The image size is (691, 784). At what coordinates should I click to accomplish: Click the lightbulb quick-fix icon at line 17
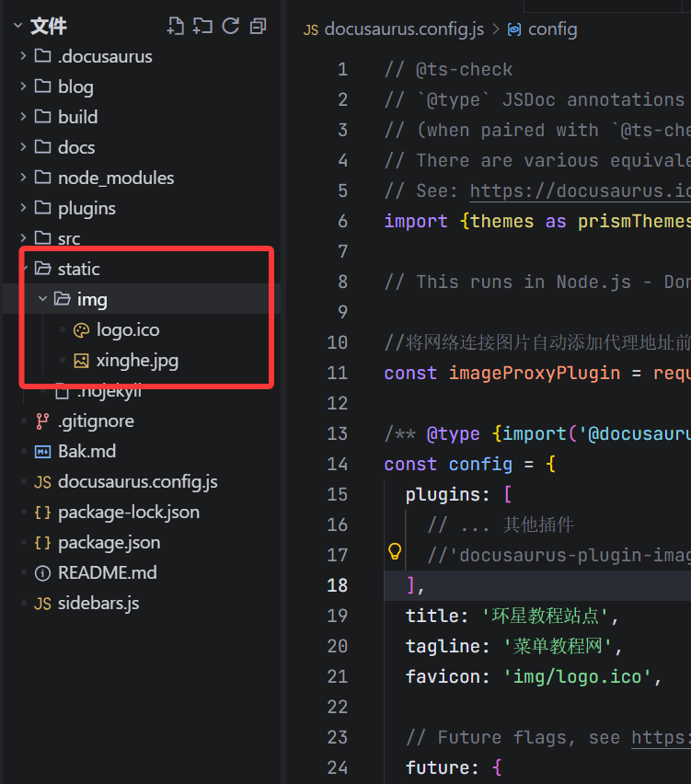(x=395, y=552)
